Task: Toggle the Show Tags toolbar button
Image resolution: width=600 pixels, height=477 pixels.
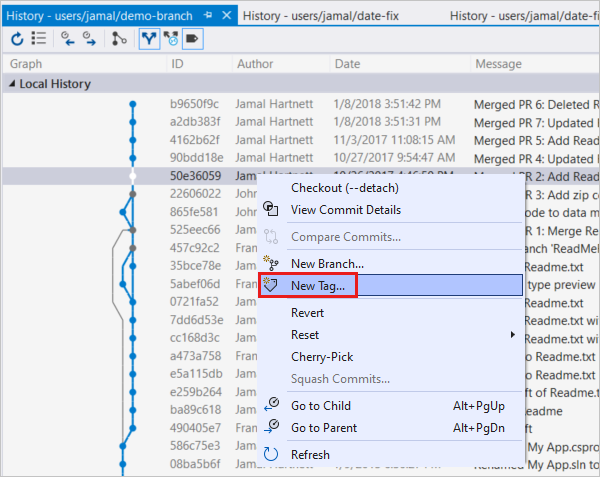Action: (x=192, y=39)
